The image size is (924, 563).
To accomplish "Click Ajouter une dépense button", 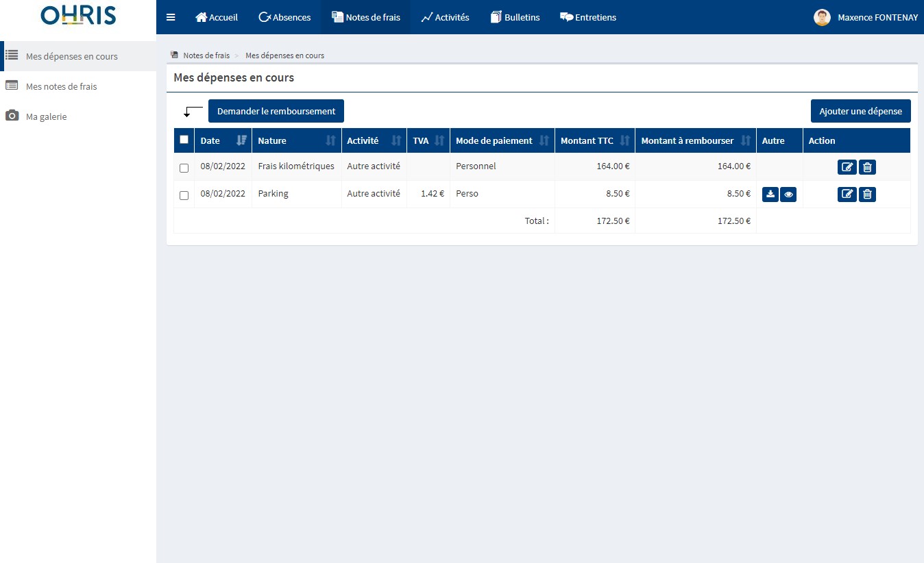I will pos(860,111).
